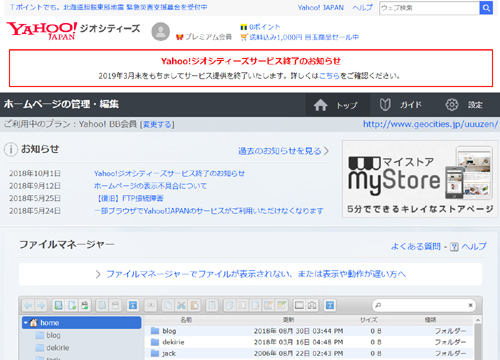The image size is (500, 360).
Task: Open the トップ tab
Action: coord(337,105)
